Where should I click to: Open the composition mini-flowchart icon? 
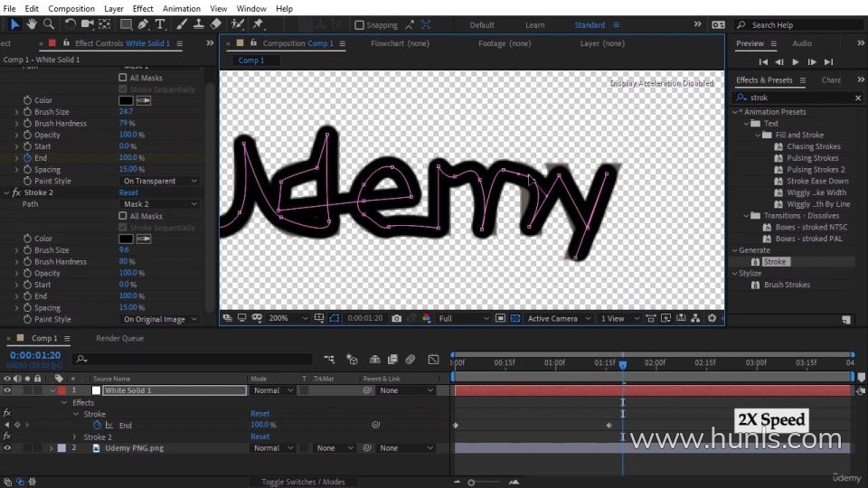[x=329, y=360]
